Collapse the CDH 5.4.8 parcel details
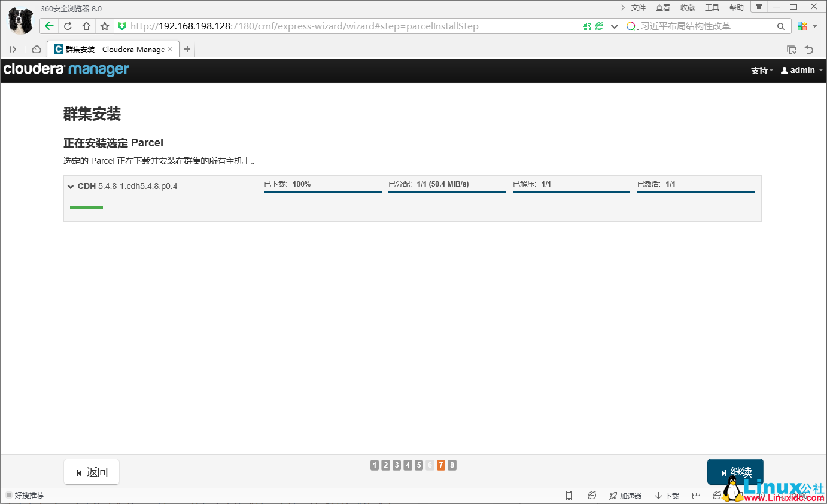Screen dimensions: 827x504 70,186
